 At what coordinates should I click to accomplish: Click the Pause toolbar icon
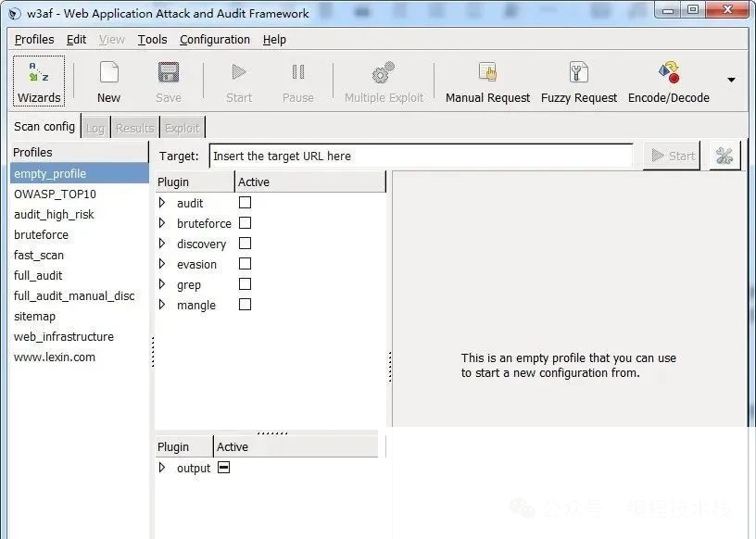pos(298,72)
